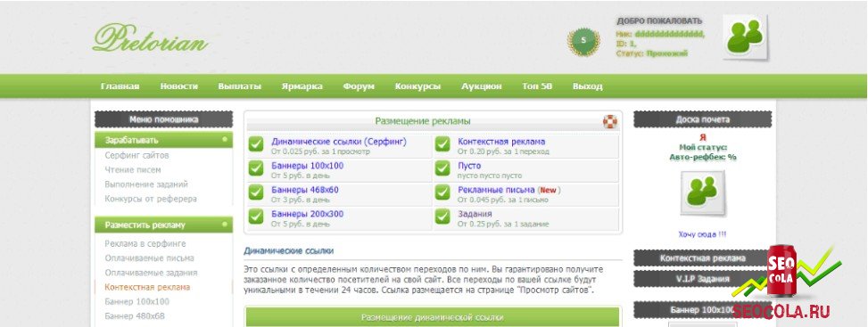This screenshot has height=327, width=868.
Task: Open Контекстная реклама sidebar link
Action: [147, 287]
